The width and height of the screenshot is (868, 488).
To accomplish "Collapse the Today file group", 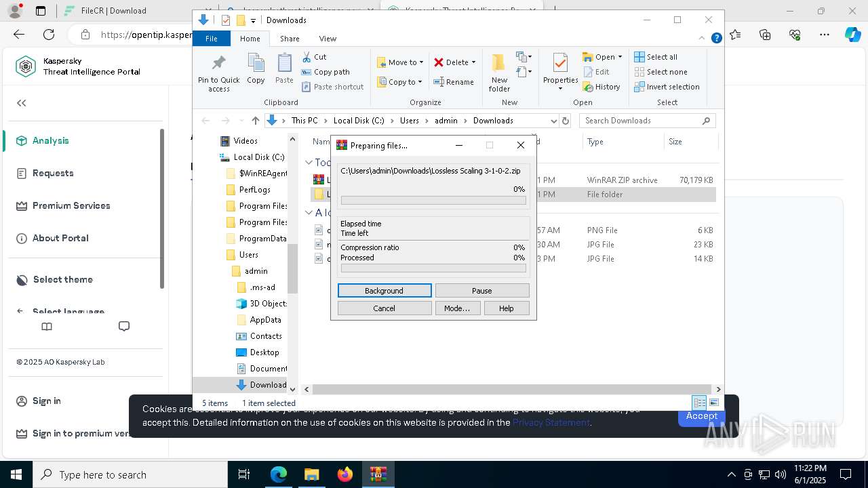I will pos(309,163).
